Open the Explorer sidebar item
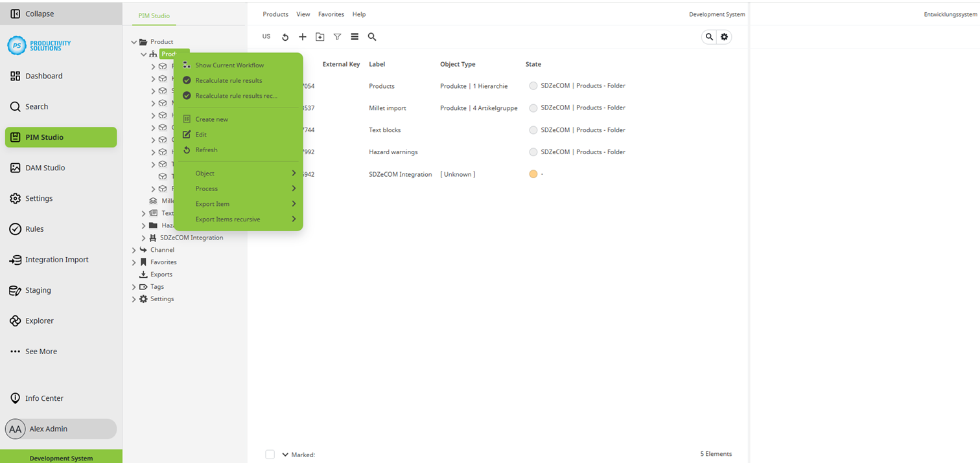 tap(39, 321)
